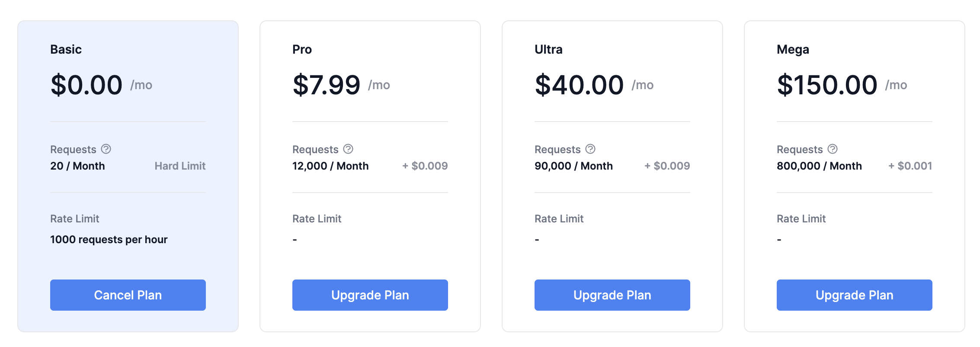The image size is (980, 347).
Task: Click the Requests help icon in Mega plan
Action: pos(833,149)
